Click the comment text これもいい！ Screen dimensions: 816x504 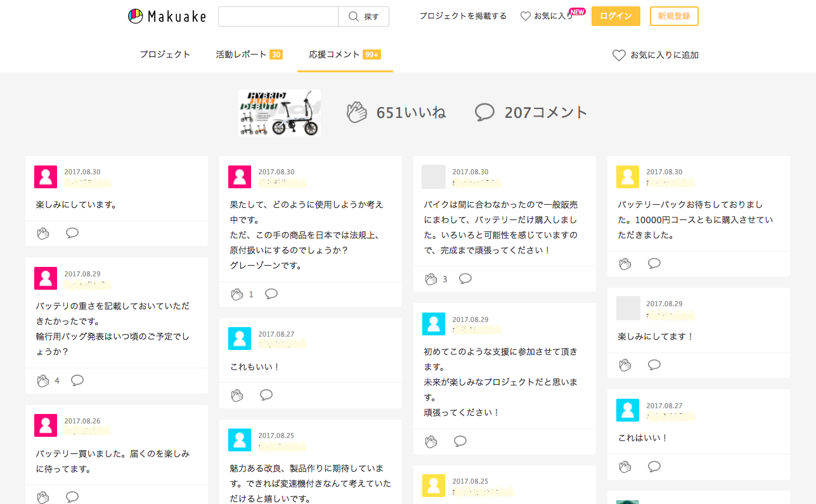[255, 366]
